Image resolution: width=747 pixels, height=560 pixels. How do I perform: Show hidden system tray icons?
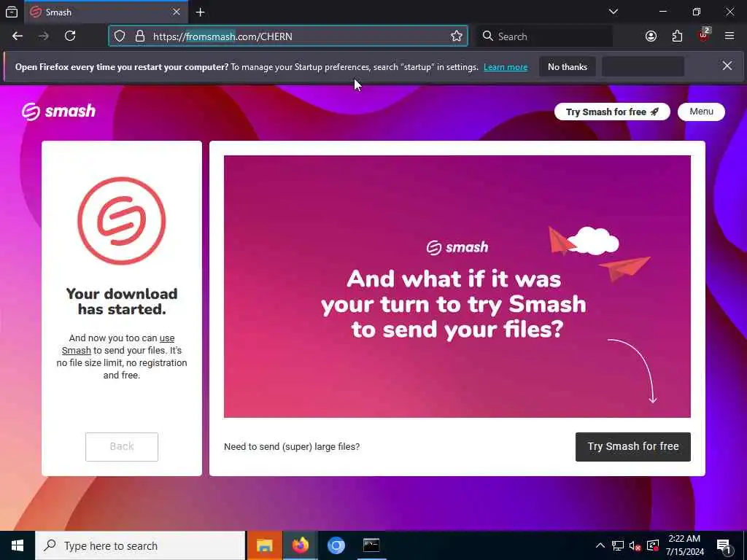coord(600,545)
